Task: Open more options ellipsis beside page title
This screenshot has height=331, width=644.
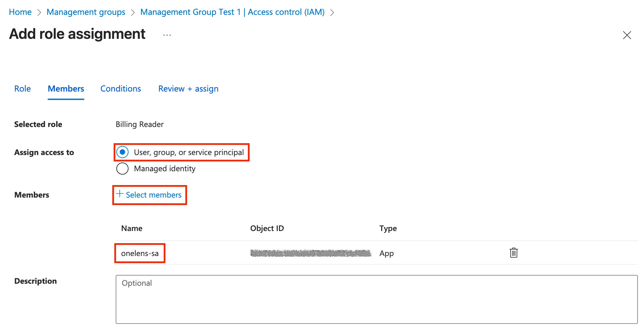Action: point(167,35)
